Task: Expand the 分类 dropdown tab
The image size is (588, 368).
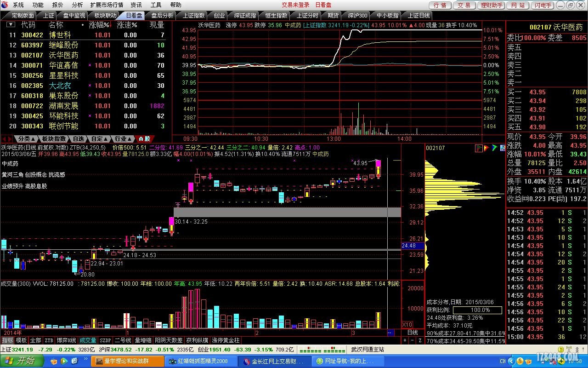Action: [26, 138]
